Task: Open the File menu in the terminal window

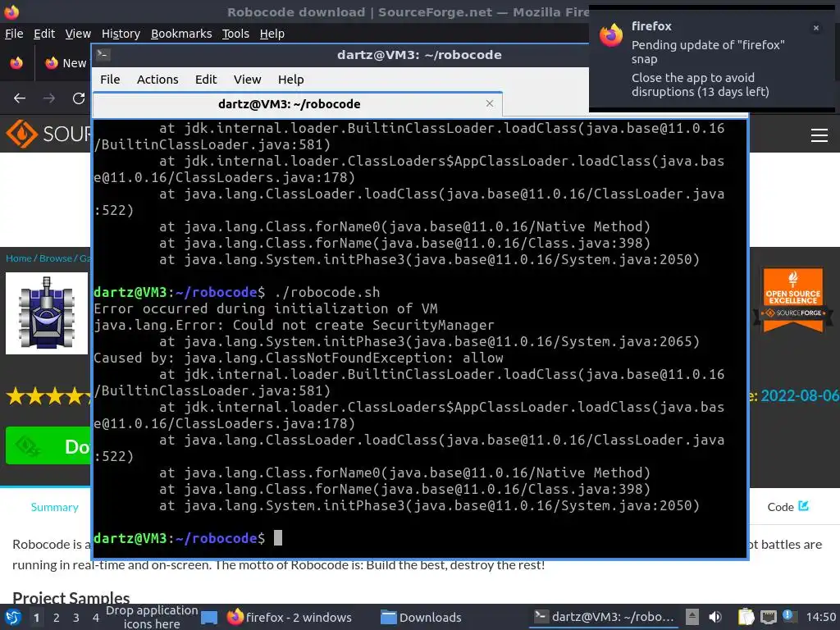Action: point(110,80)
